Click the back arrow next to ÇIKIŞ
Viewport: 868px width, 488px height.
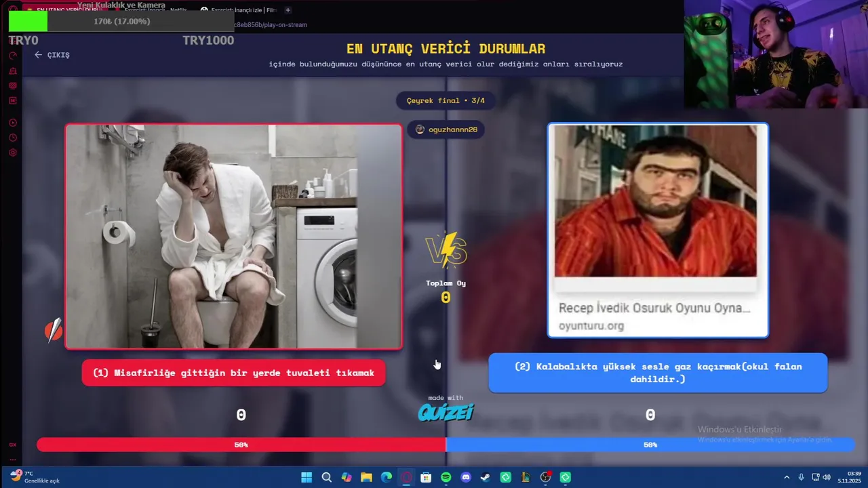point(38,55)
